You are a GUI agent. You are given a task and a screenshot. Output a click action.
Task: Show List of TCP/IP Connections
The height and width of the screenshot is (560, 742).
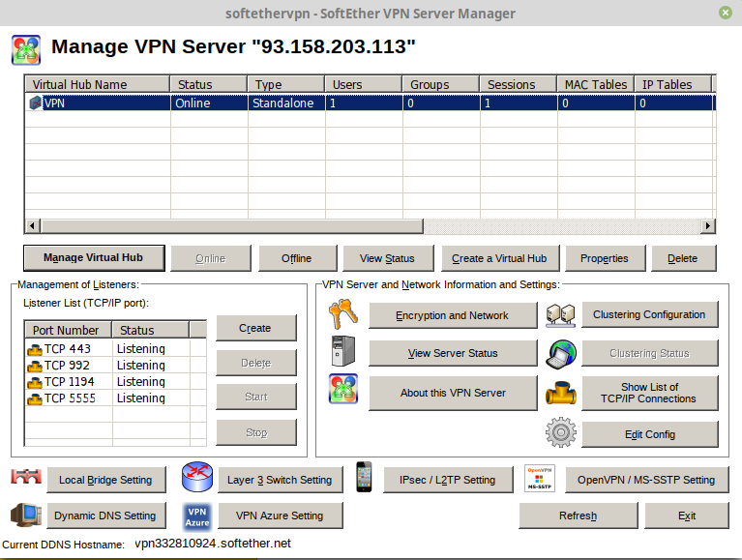tap(650, 393)
